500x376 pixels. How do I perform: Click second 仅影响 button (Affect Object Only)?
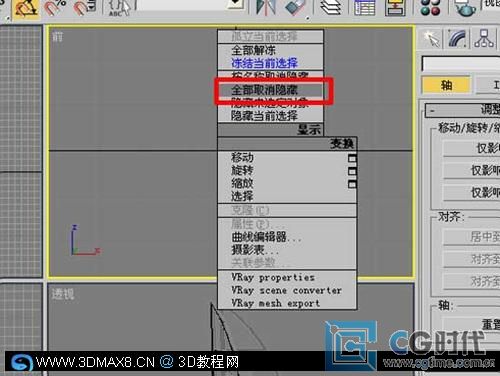[x=471, y=170]
